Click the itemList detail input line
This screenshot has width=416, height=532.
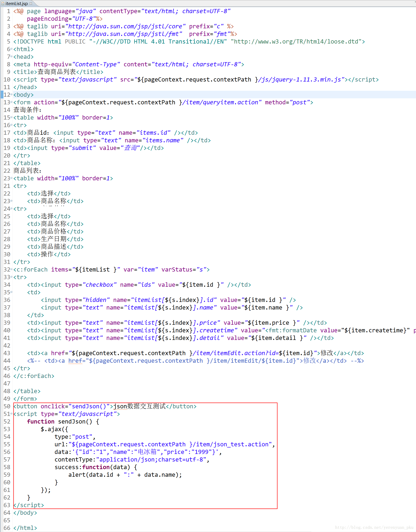tap(180, 338)
